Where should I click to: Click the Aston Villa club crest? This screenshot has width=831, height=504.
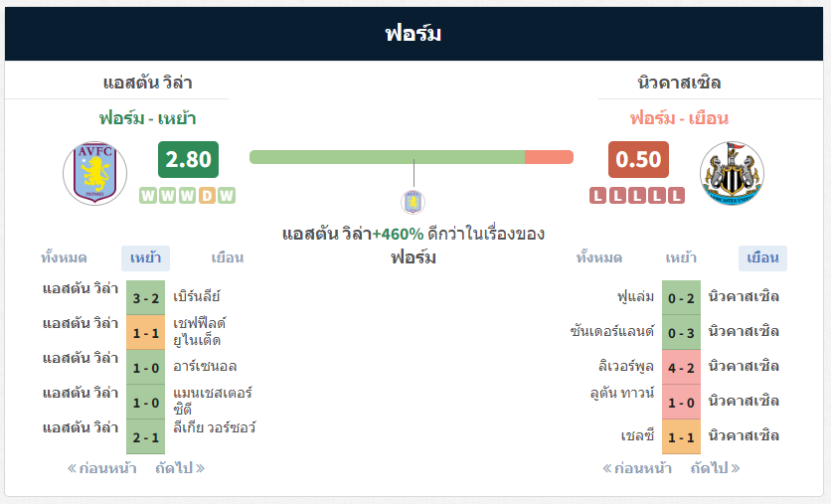[94, 173]
